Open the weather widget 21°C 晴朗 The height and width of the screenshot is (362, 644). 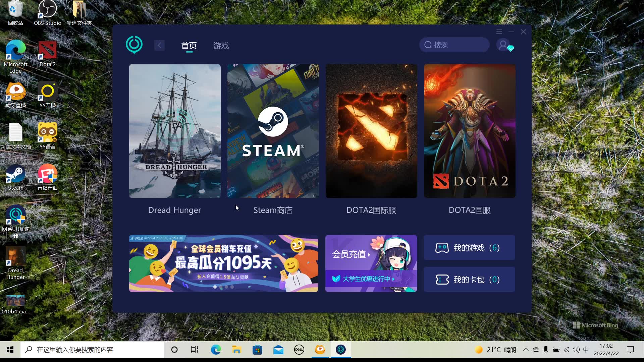[495, 350]
